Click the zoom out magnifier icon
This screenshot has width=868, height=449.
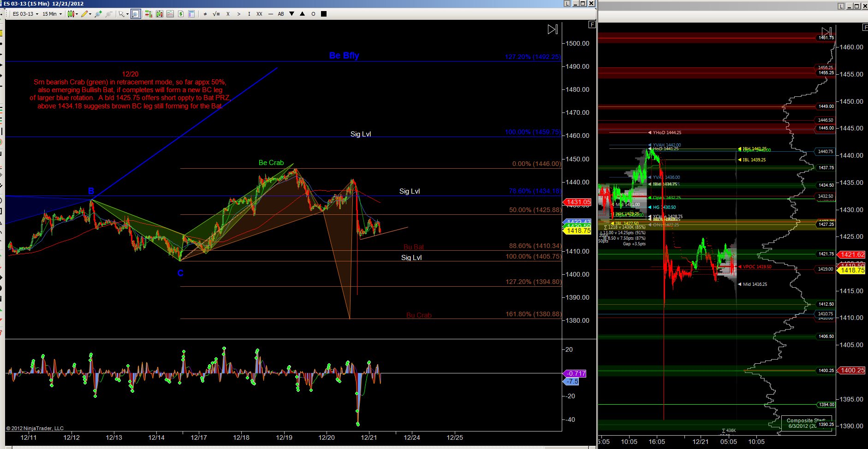109,14
